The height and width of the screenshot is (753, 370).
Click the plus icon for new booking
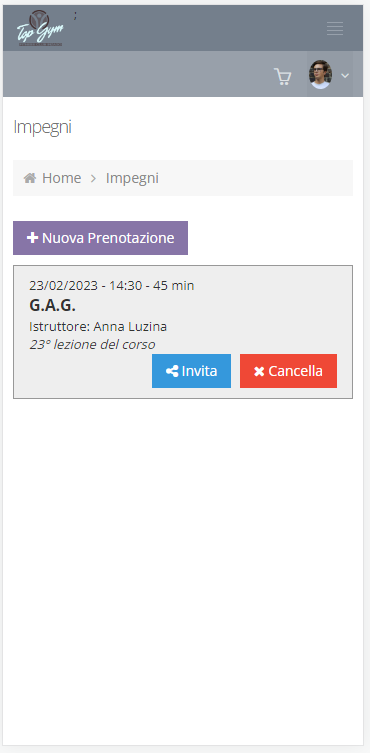[32, 238]
